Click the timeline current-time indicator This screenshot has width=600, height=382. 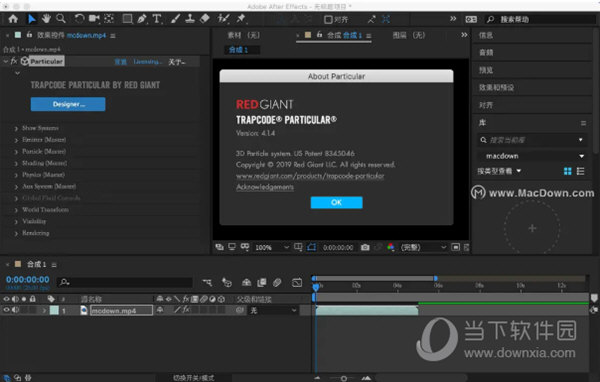[x=316, y=286]
